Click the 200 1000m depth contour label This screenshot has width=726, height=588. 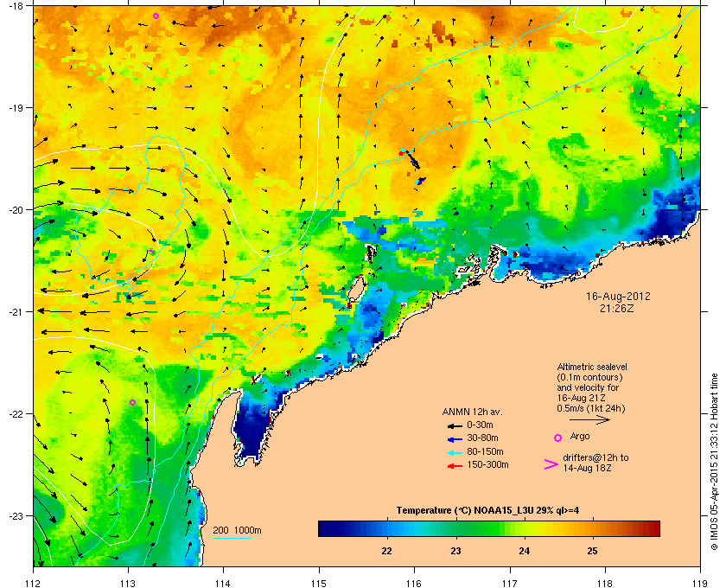[237, 531]
